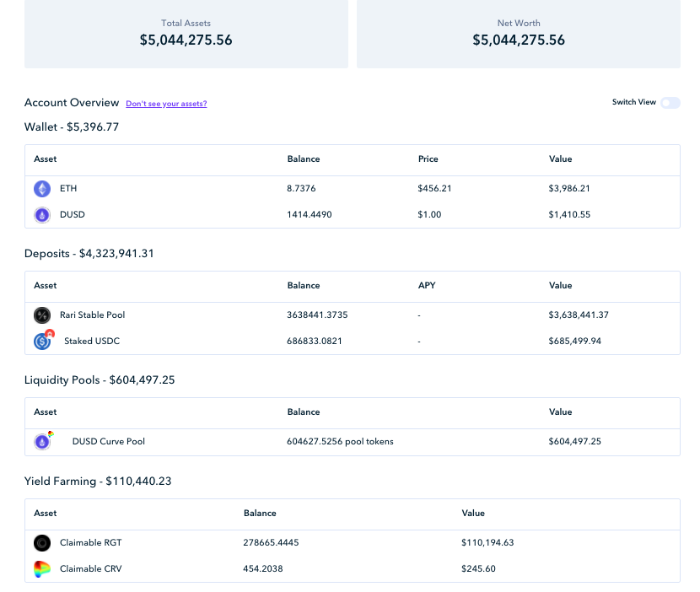Click the Deposits table's Balance column header
This screenshot has height=592, width=700.
[304, 285]
